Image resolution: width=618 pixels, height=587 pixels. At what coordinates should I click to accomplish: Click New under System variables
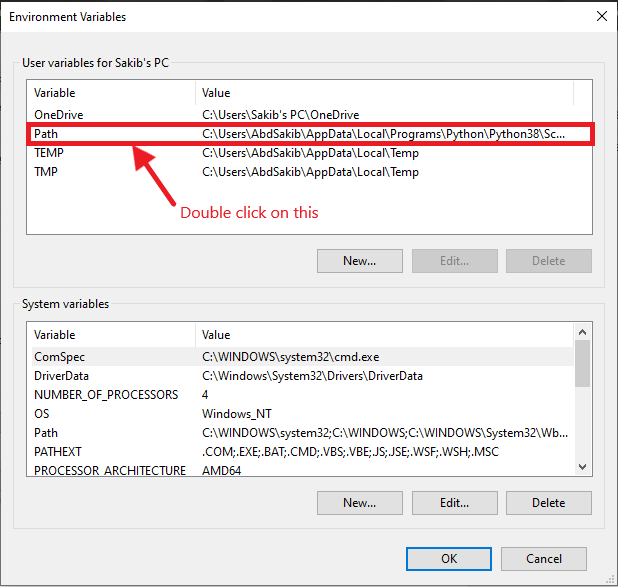click(359, 503)
